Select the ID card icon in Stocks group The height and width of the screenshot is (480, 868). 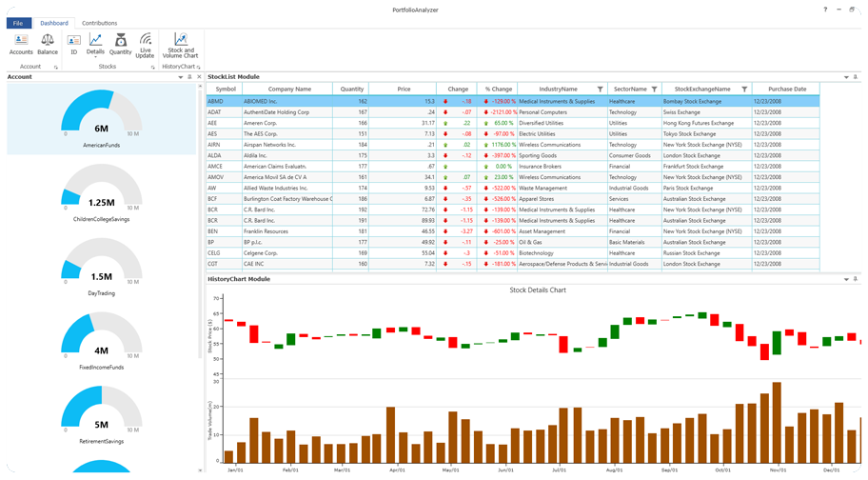click(74, 42)
